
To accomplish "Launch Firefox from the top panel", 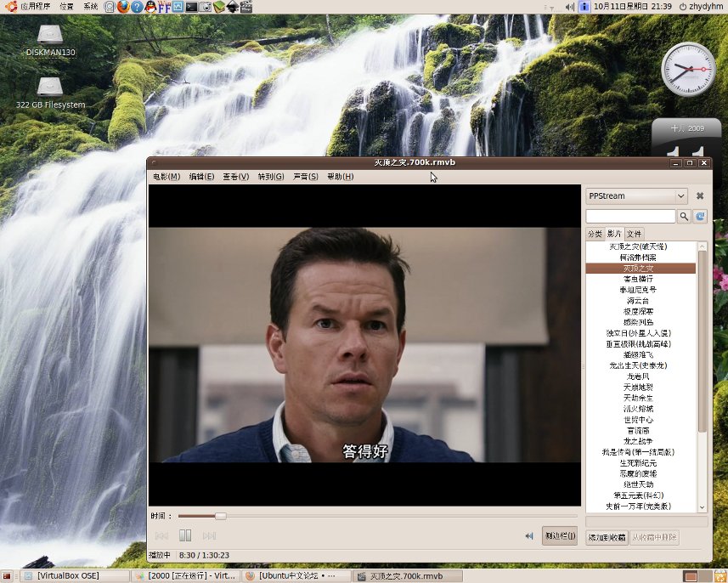I will point(123,7).
